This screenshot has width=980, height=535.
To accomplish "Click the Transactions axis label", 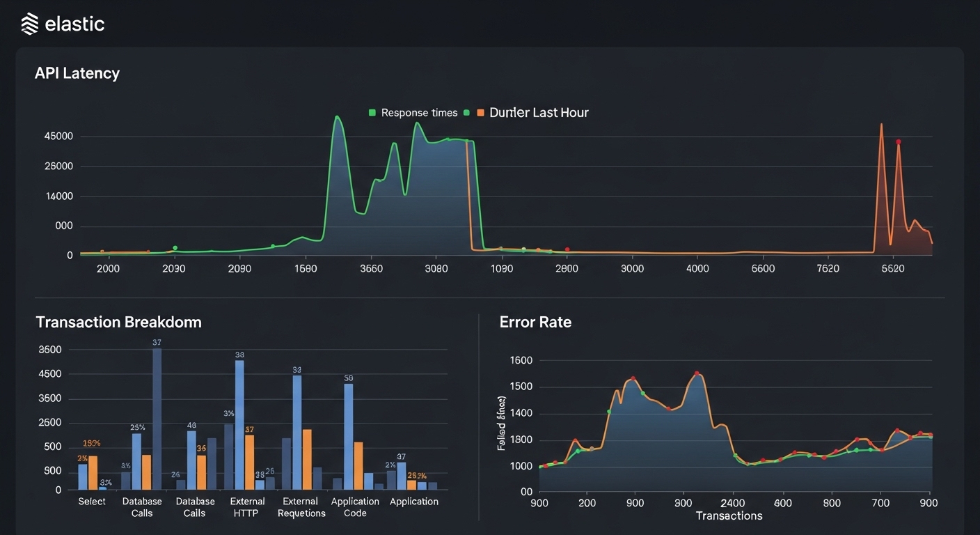I will [729, 515].
